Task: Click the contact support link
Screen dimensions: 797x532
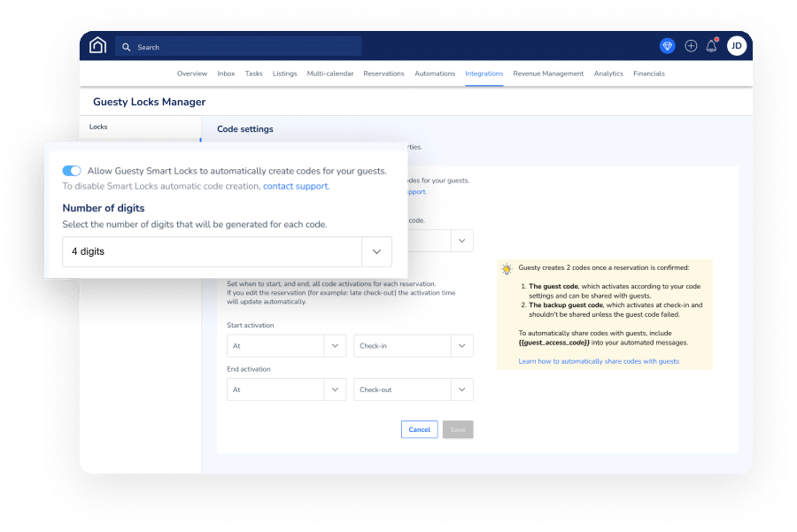Action: pyautogui.click(x=295, y=186)
